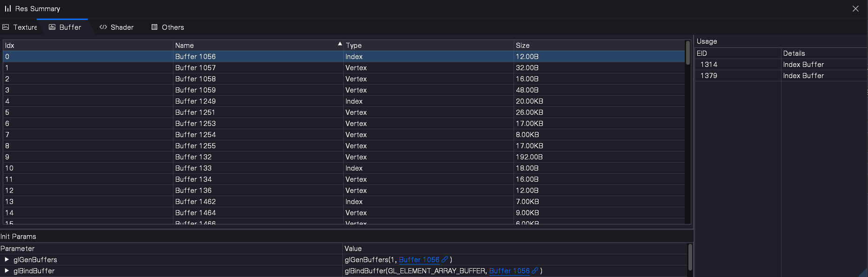868x277 pixels.
Task: Select the Buffer 1255 row
Action: pyautogui.click(x=344, y=146)
